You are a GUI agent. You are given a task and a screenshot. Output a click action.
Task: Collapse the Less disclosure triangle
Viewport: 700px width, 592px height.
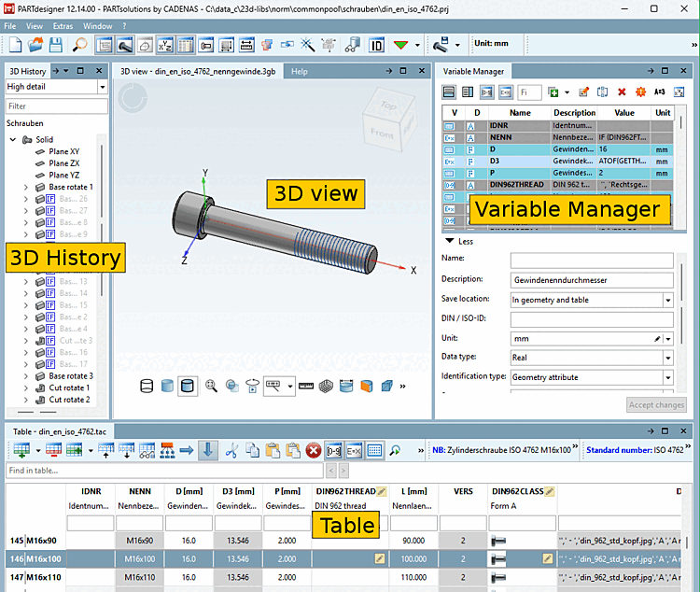pos(449,241)
